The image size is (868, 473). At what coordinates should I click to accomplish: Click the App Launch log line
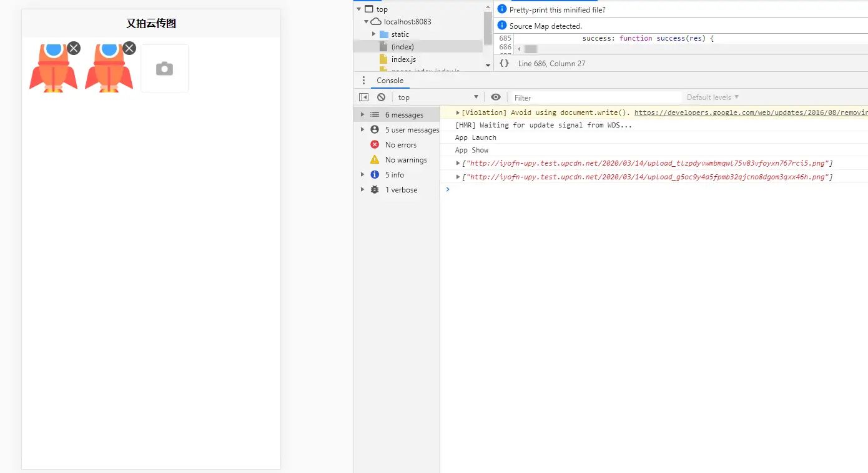tap(476, 137)
